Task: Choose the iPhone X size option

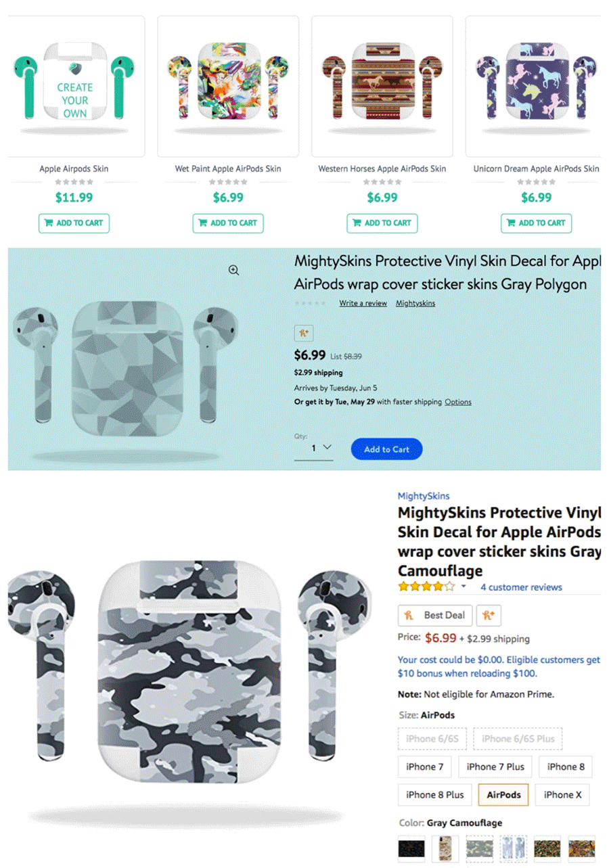Action: coord(562,795)
